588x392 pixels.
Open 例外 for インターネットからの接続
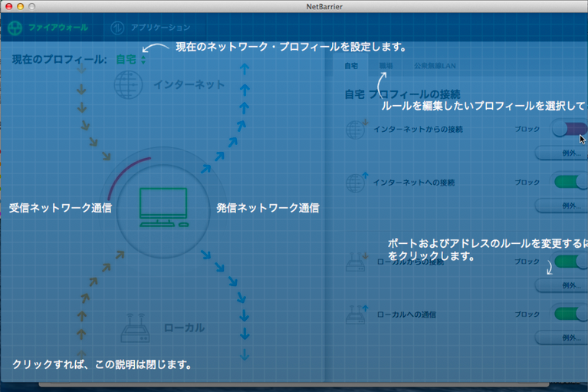click(x=561, y=153)
